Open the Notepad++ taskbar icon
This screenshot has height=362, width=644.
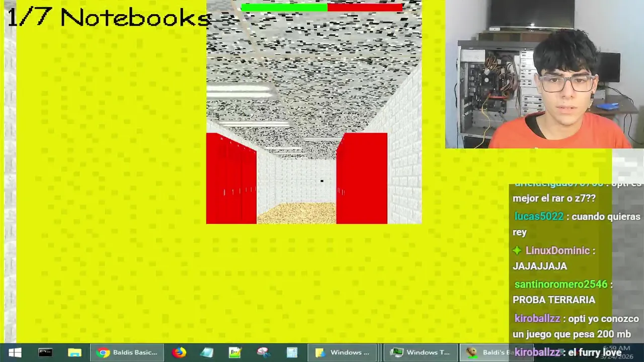tap(235, 352)
